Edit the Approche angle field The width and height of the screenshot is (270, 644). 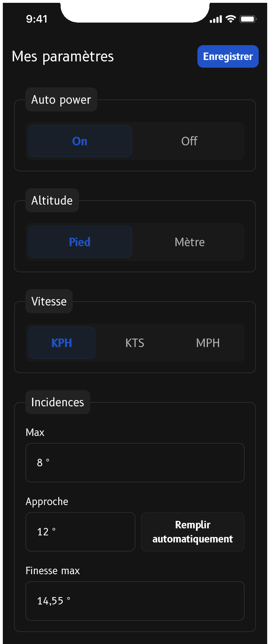(80, 531)
